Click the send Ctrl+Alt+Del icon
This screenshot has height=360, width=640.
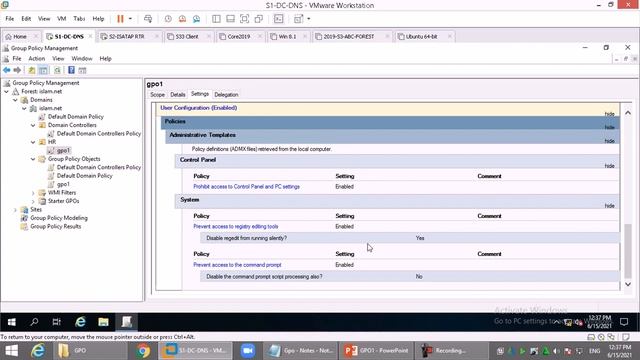click(x=148, y=19)
